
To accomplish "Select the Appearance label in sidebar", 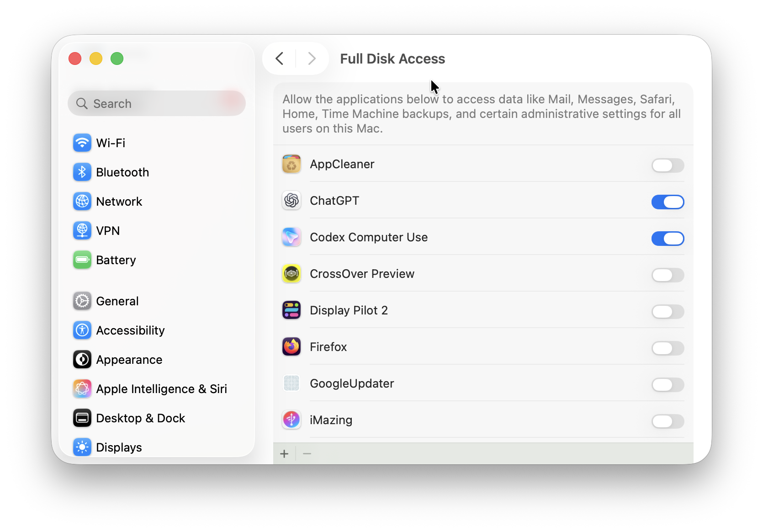I will 129,360.
